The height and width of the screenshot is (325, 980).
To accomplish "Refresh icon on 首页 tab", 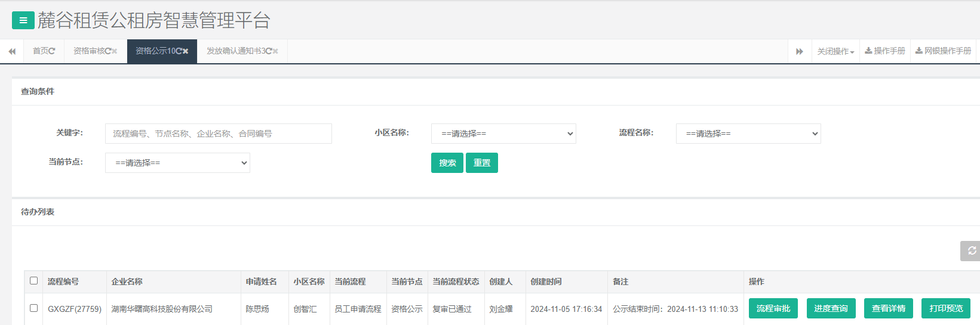I will (x=52, y=51).
